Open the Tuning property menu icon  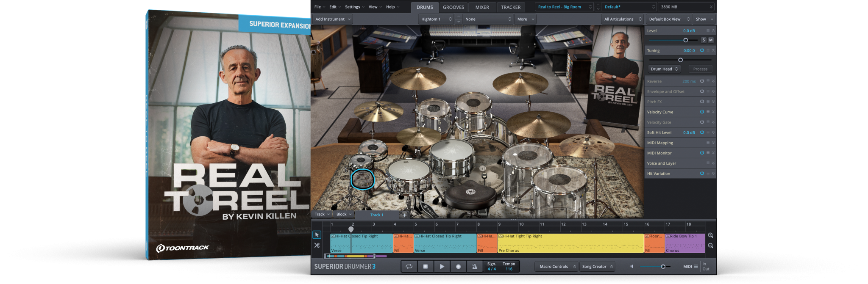pyautogui.click(x=708, y=50)
